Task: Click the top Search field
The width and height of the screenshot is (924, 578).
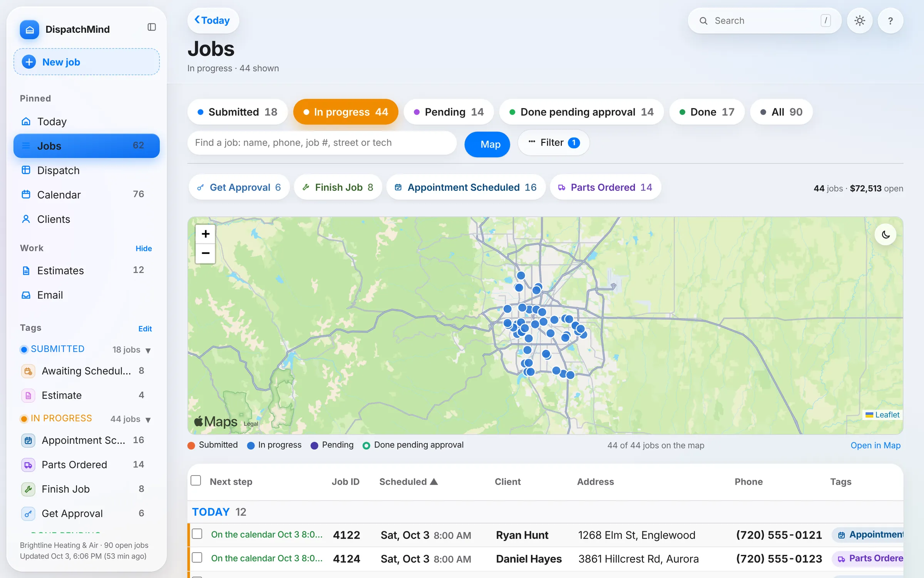Action: (764, 21)
